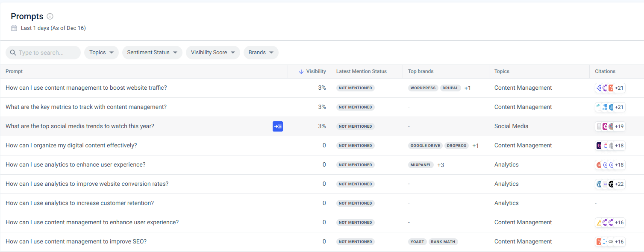Image resolution: width=644 pixels, height=252 pixels.
Task: Click the MIXPANEL brand tag
Action: 421,165
